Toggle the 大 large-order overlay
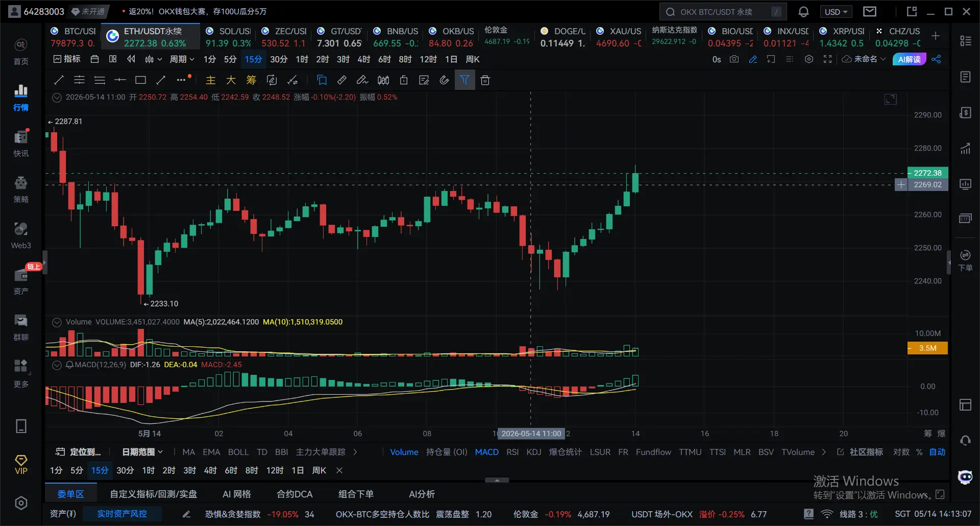 coord(231,80)
